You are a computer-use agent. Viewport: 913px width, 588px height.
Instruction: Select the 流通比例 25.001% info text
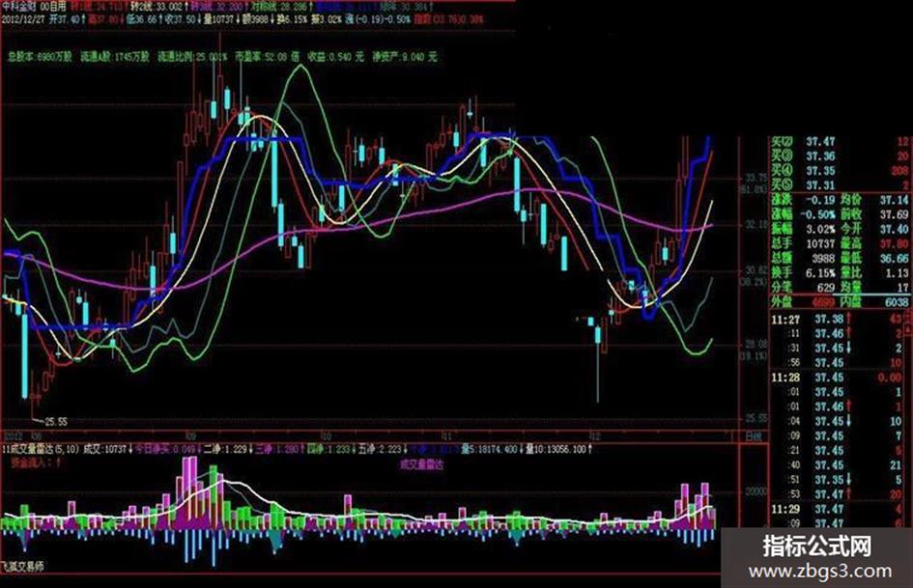point(192,57)
